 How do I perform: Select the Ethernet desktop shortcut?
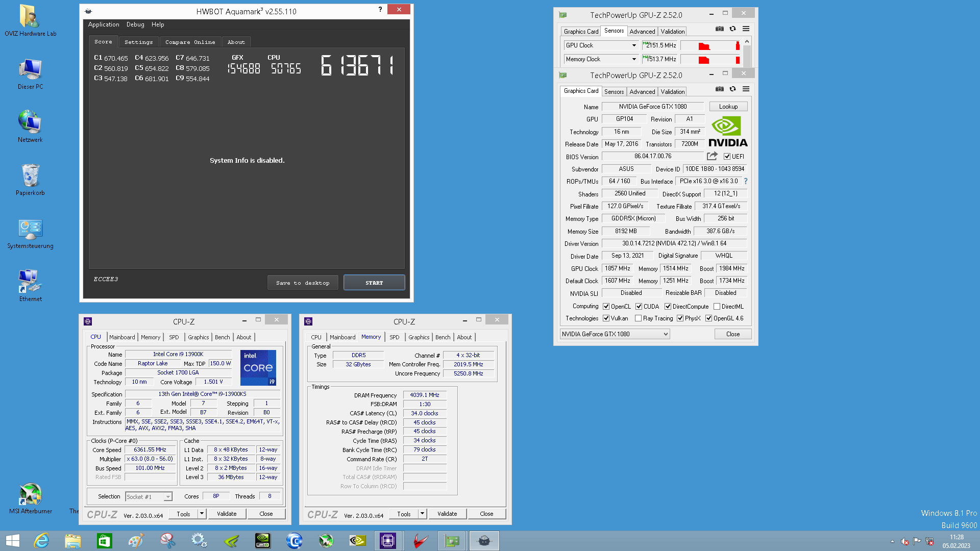30,286
